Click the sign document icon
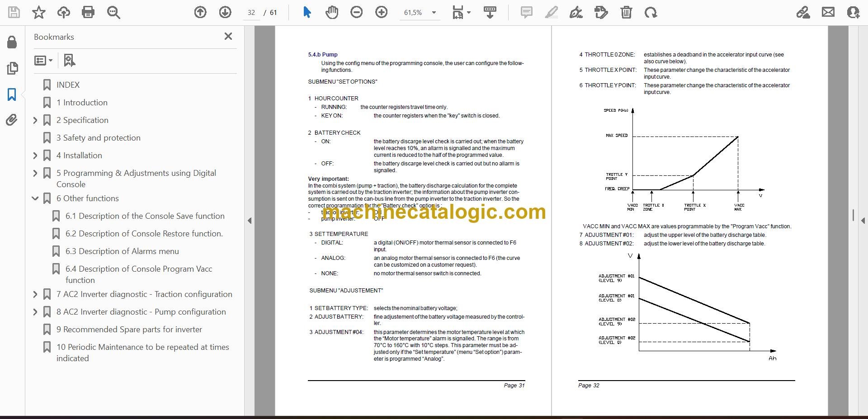The image size is (868, 419). (x=576, y=12)
